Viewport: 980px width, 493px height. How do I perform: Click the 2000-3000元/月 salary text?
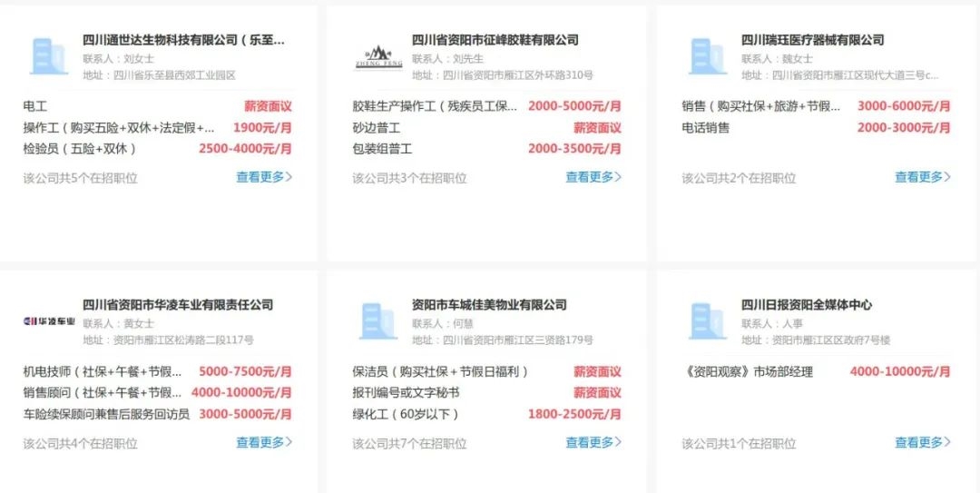click(x=904, y=128)
